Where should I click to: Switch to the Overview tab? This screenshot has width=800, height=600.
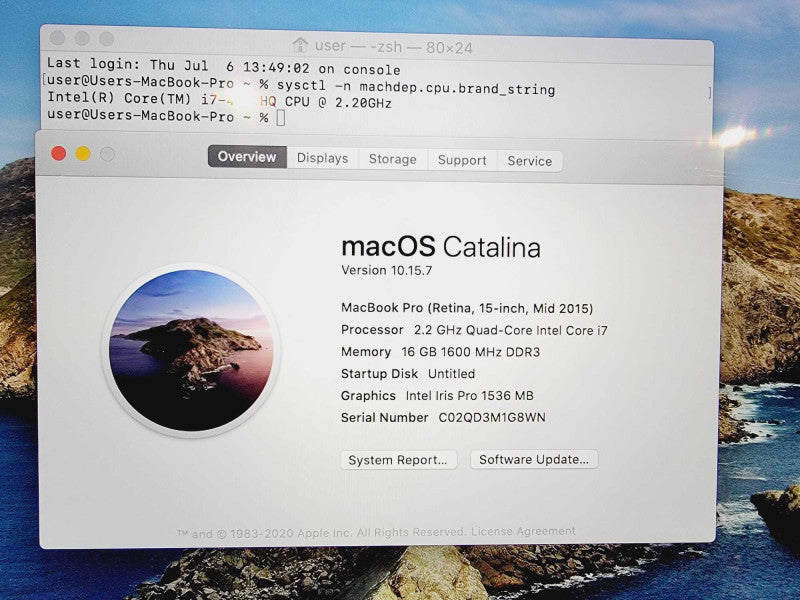pyautogui.click(x=247, y=157)
